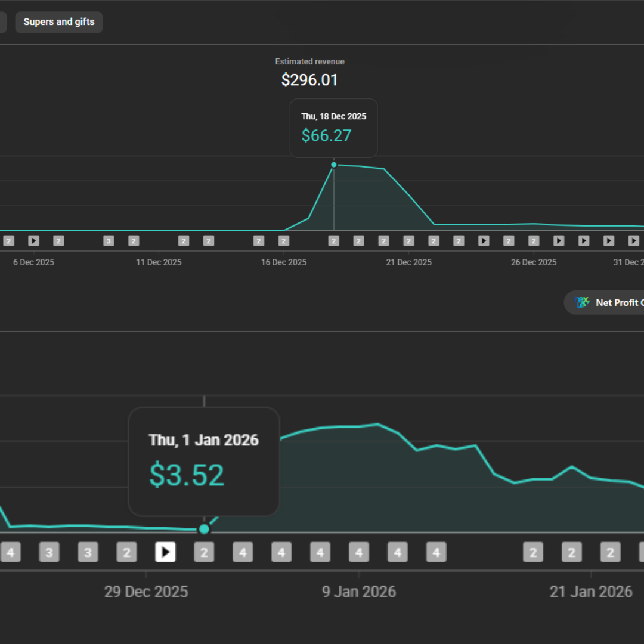Image resolution: width=644 pixels, height=644 pixels.
Task: Click the Net Profit extension logo icon
Action: [x=582, y=302]
